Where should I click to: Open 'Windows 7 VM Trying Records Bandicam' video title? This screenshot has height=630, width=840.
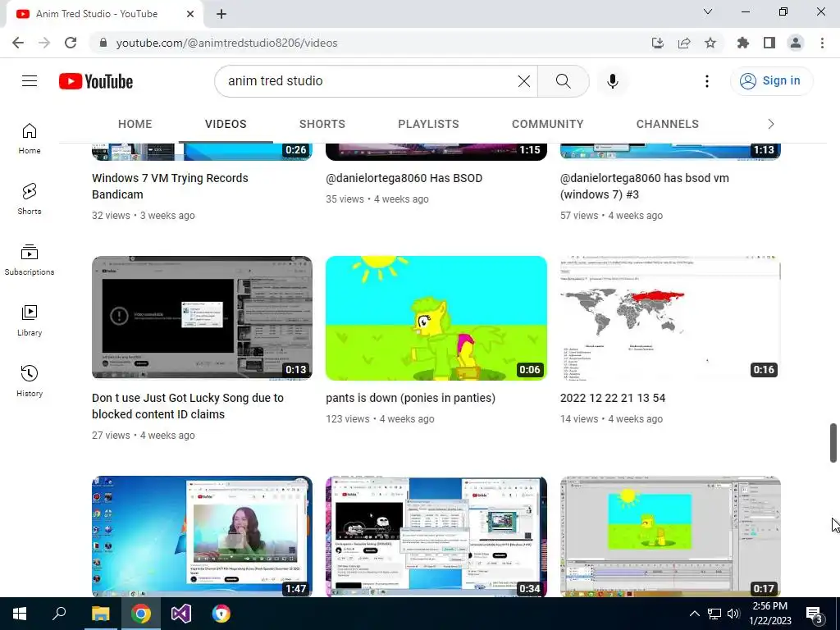click(170, 186)
